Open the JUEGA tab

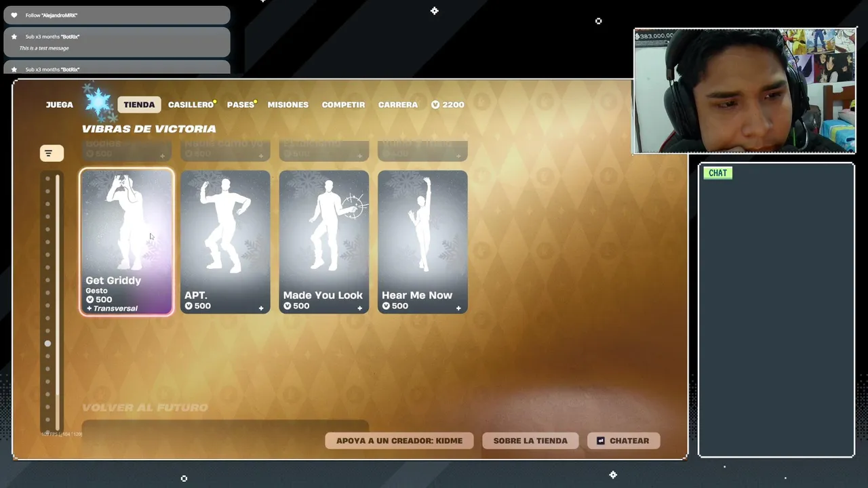[59, 104]
